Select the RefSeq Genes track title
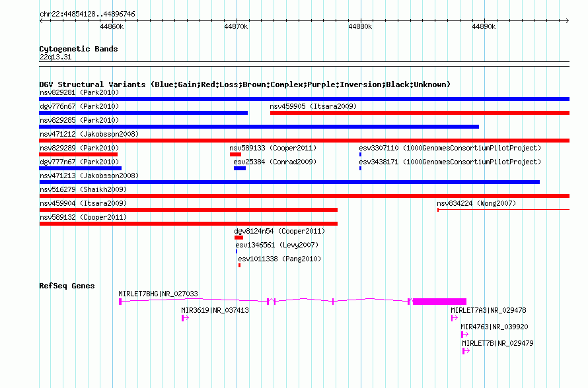Viewport: 588px width, 388px height. click(67, 286)
